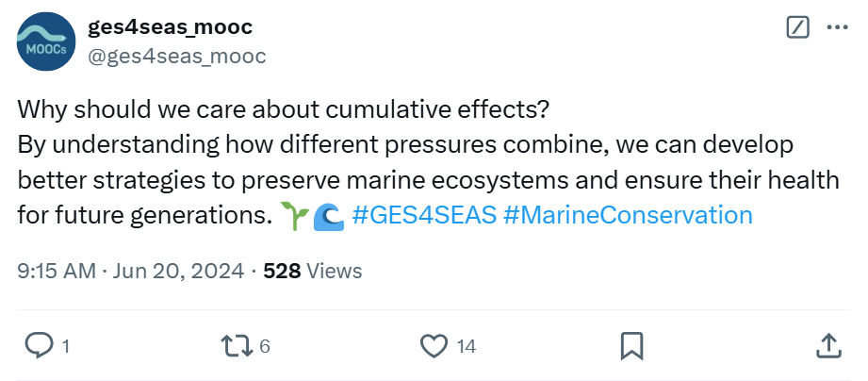Click the MOOCs profile avatar
Viewport: 868px width, 381px height.
coord(46,42)
